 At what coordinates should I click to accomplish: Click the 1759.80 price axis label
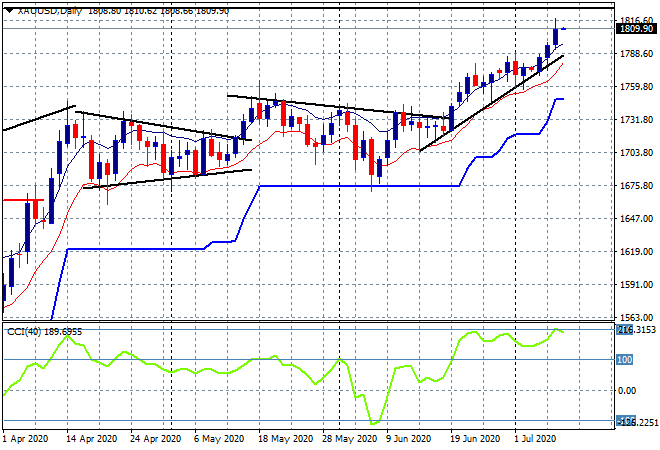pos(637,87)
